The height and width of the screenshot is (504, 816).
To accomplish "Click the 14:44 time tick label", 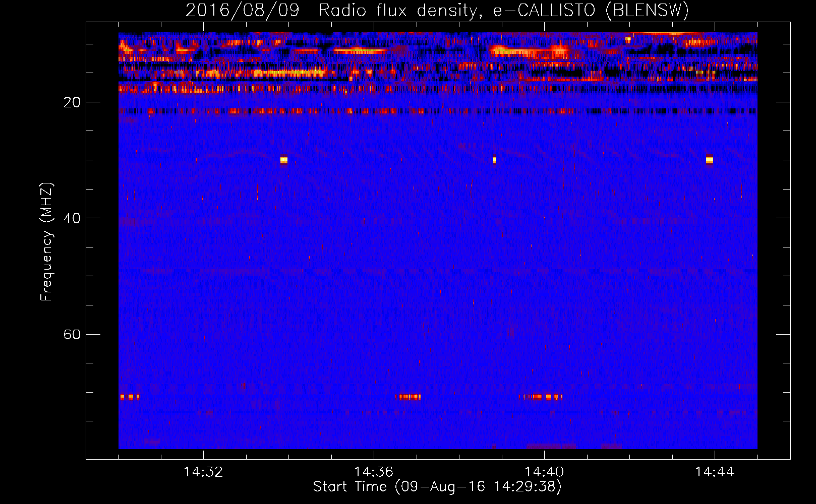I will click(x=715, y=472).
